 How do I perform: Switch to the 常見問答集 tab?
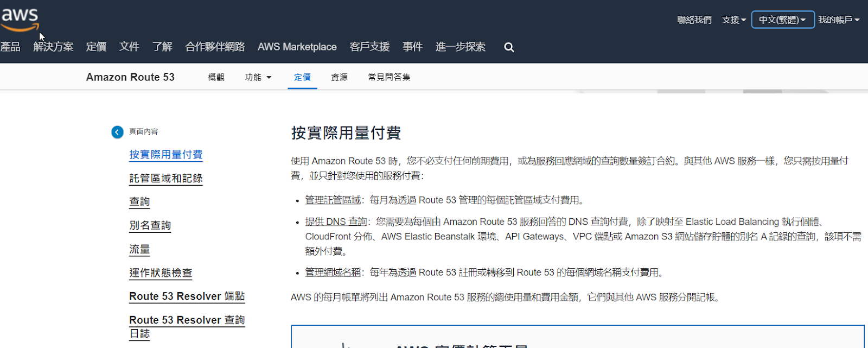389,77
